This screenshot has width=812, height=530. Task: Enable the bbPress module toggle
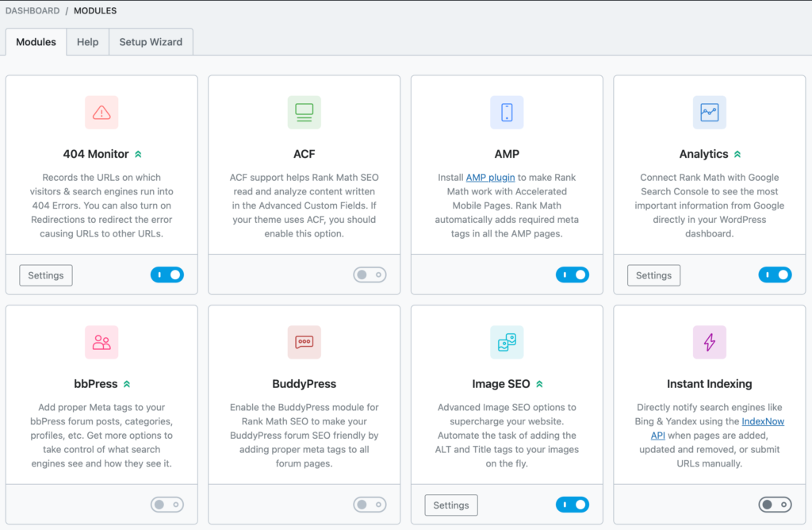coord(167,505)
